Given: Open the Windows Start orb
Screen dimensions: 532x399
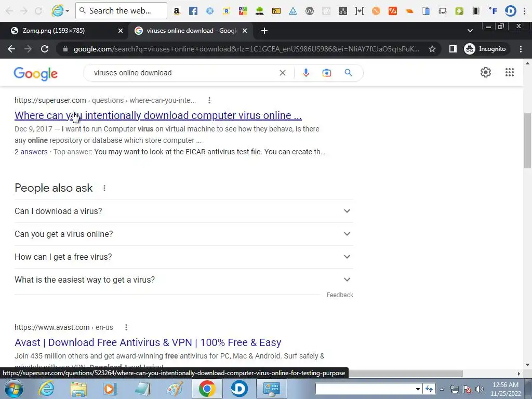Looking at the screenshot, I should point(14,389).
